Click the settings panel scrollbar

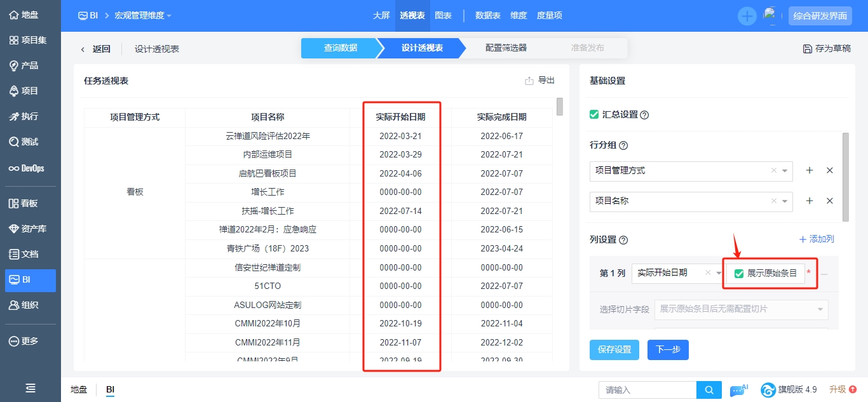point(845,177)
